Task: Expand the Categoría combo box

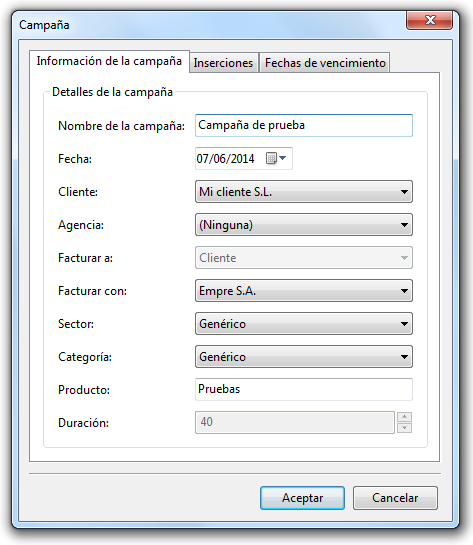Action: click(x=304, y=357)
